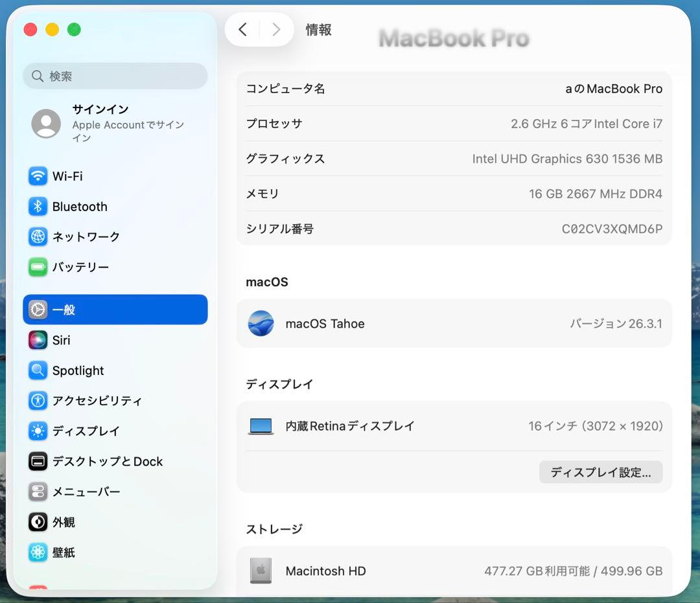Viewport: 700px width, 603px height.
Task: Select 壁紙 label in sidebar
Action: pos(64,552)
